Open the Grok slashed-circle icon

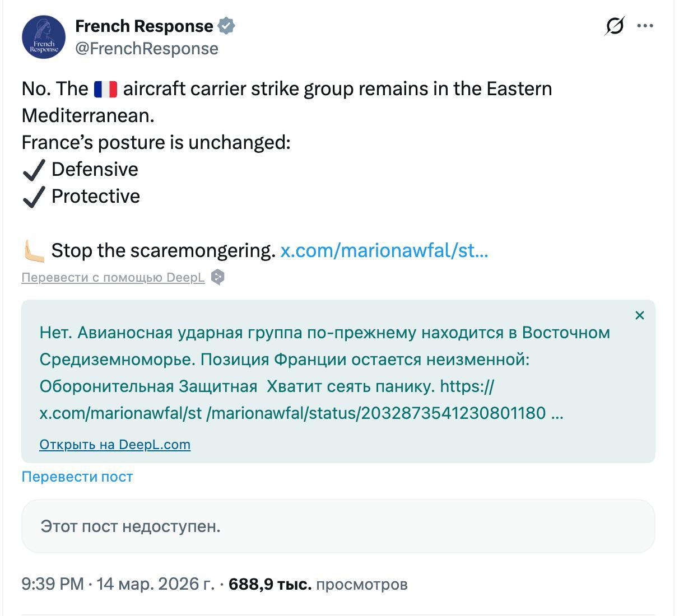(615, 26)
